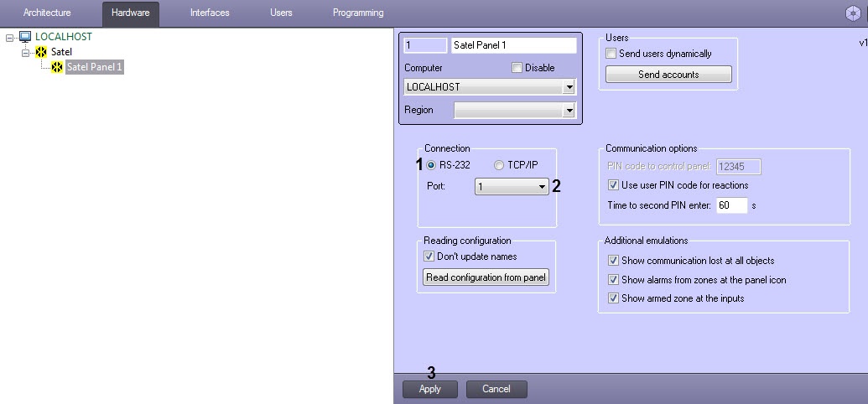Toggle Show armed zone at the inputs

point(613,298)
